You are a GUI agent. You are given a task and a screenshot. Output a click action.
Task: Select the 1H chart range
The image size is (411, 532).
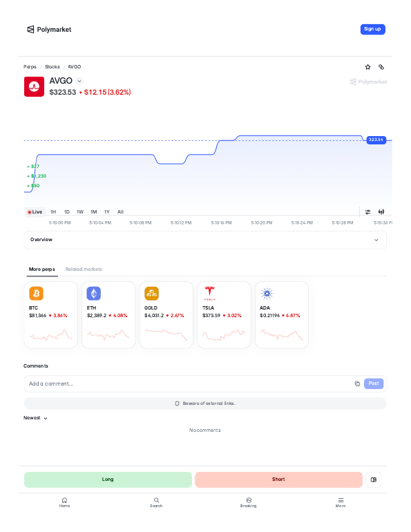point(53,211)
